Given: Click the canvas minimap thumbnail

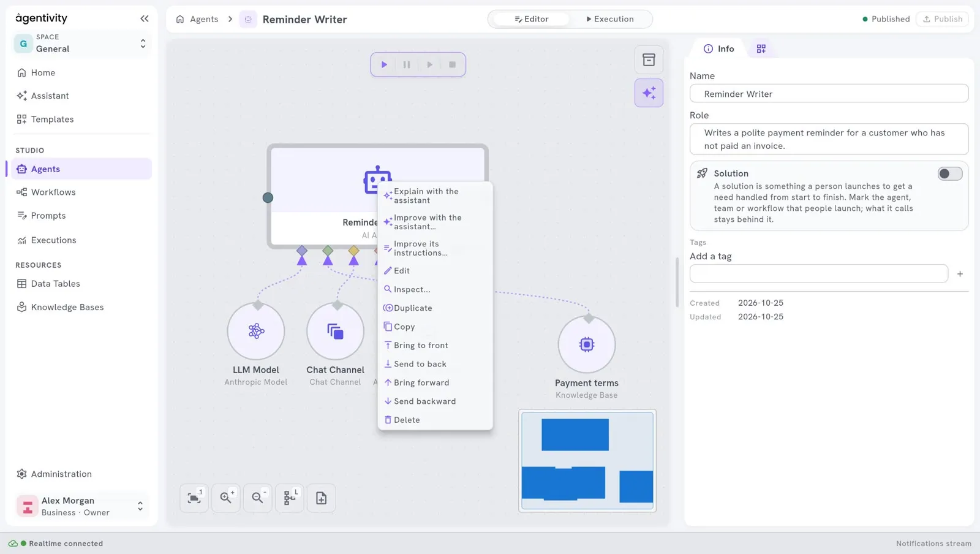Looking at the screenshot, I should (x=587, y=461).
